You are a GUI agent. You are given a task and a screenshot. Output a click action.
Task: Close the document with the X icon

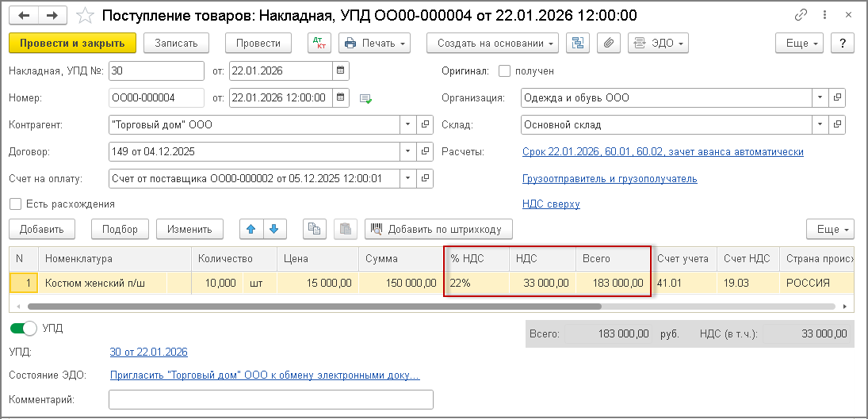[x=848, y=16]
